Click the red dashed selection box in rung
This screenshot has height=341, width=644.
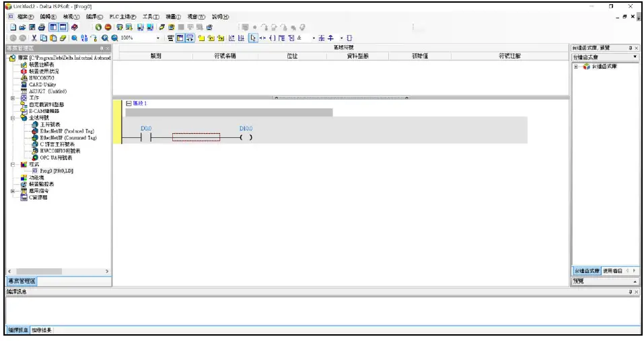196,137
